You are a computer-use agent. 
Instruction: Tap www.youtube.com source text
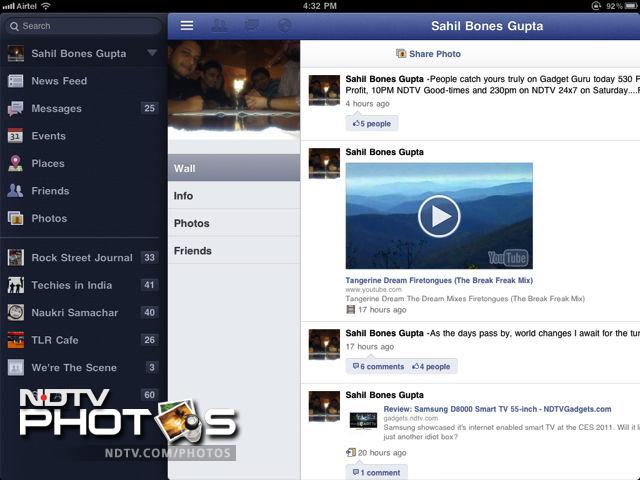coord(373,289)
